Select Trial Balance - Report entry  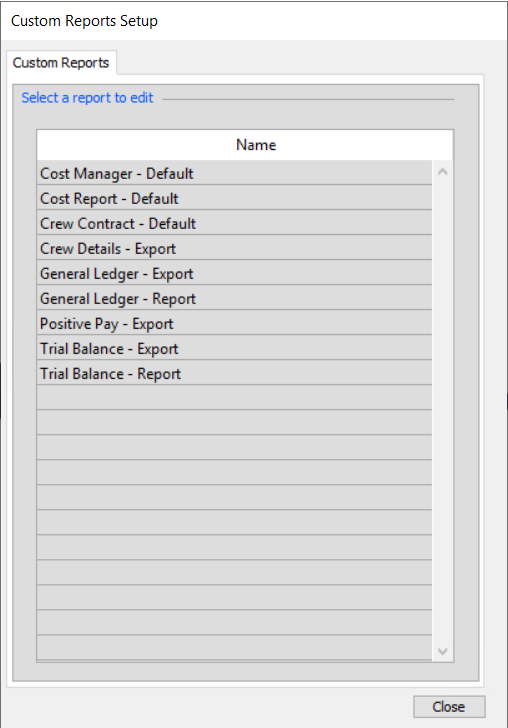click(x=234, y=373)
